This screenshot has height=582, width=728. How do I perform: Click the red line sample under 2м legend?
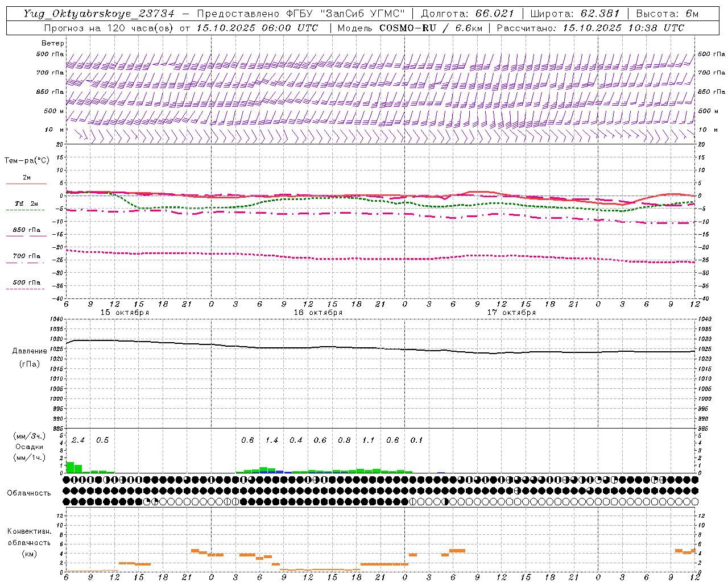pyautogui.click(x=26, y=184)
